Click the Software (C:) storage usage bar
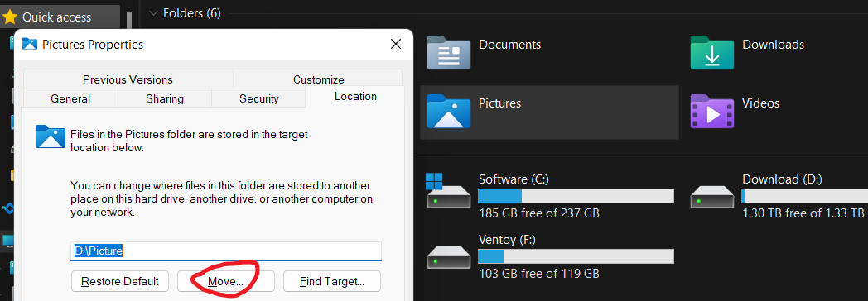 pyautogui.click(x=576, y=195)
